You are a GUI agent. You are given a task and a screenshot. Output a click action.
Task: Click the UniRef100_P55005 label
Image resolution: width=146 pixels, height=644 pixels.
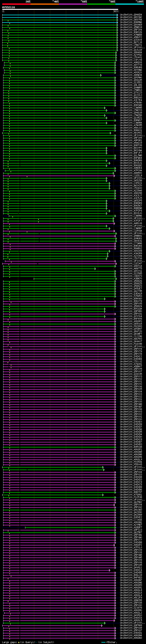[131, 464]
